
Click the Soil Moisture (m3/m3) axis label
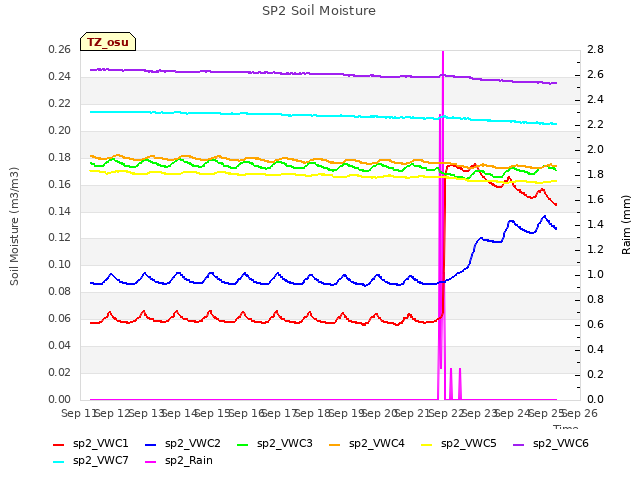coord(14,226)
